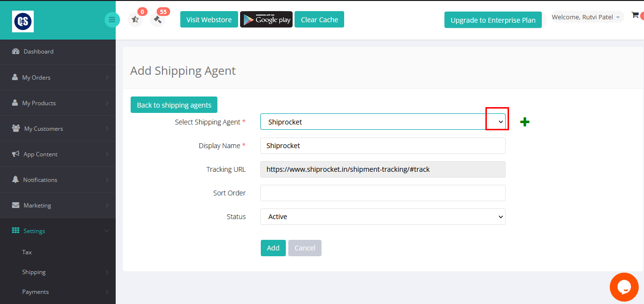Click the Visit Webstore button

[x=209, y=19]
